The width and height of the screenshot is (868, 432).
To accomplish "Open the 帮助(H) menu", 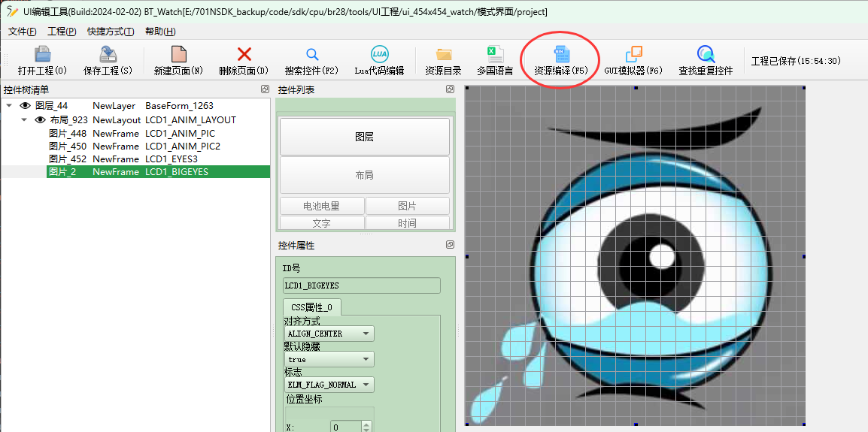I will [160, 32].
